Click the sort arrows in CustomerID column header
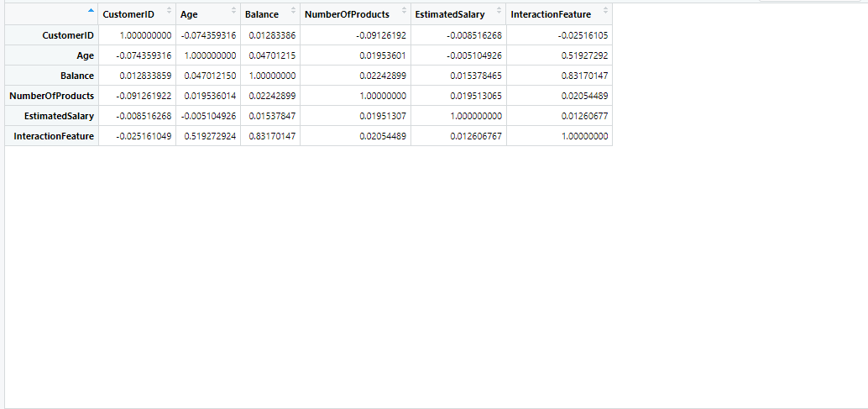 169,11
